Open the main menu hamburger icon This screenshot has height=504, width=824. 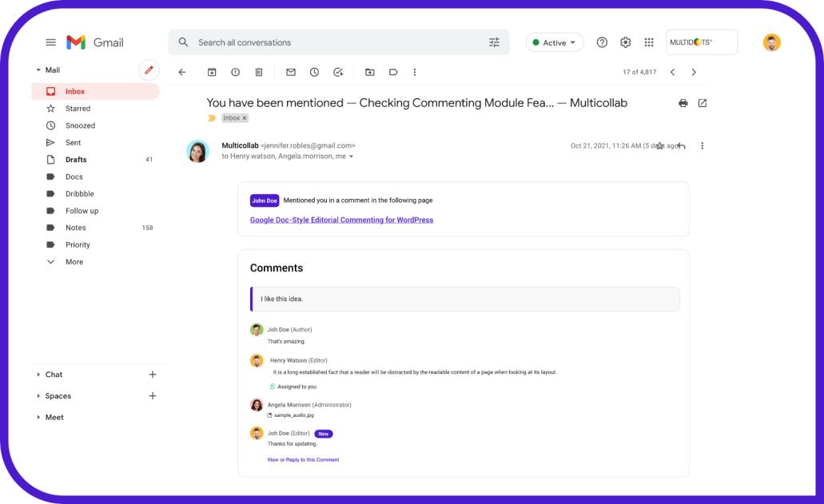point(50,42)
